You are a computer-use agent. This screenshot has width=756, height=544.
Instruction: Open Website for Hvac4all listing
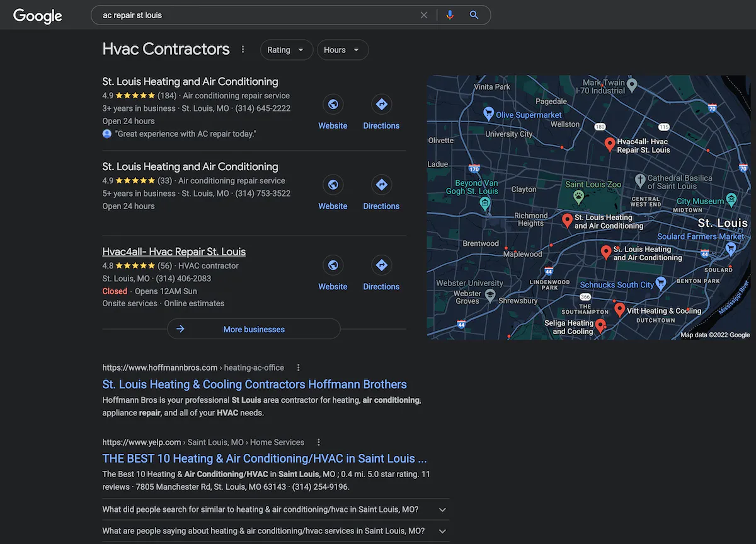coord(333,274)
